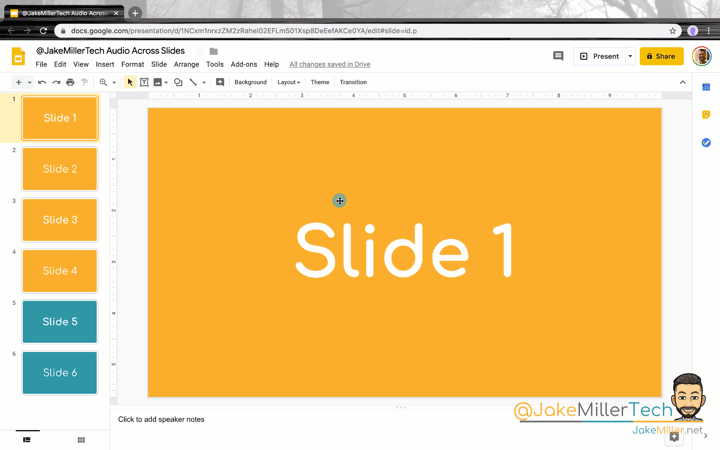This screenshot has width=720, height=450.
Task: Move presentation using folder icon
Action: click(x=214, y=51)
